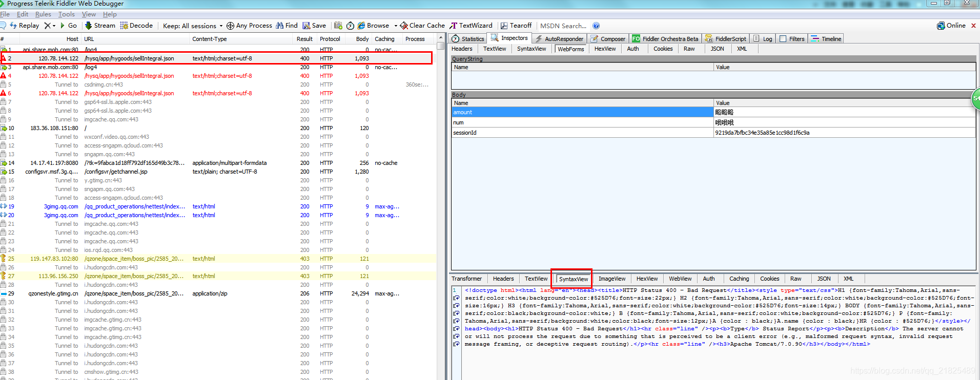Select session 10 183.36.108.151:80 row
Viewport: 980px width, 380px height.
point(218,128)
